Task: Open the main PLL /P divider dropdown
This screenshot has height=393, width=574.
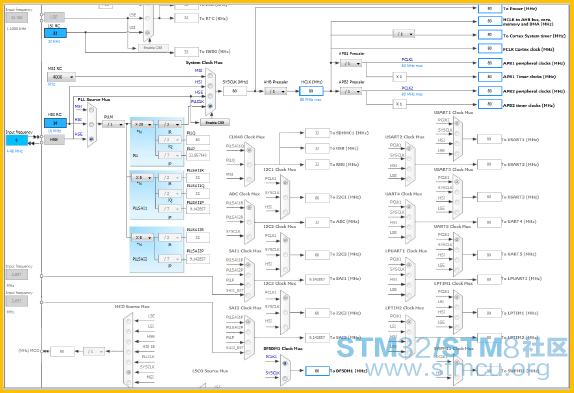Action: click(170, 155)
